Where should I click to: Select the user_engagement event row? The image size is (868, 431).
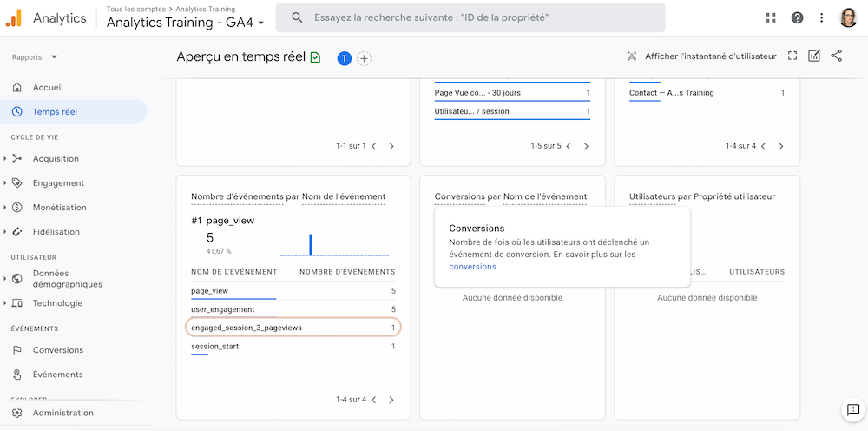293,309
